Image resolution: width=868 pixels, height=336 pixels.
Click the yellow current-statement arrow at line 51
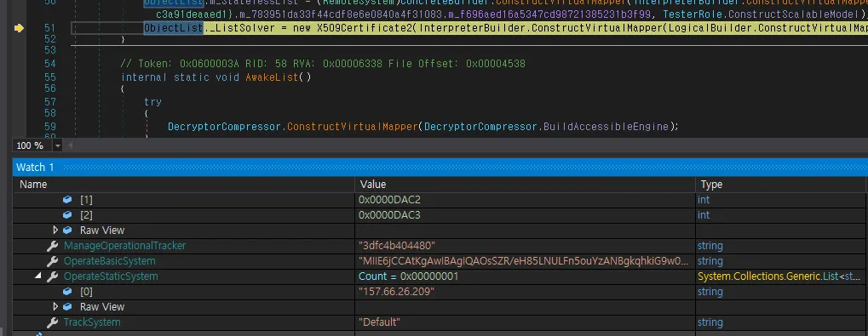(x=19, y=27)
